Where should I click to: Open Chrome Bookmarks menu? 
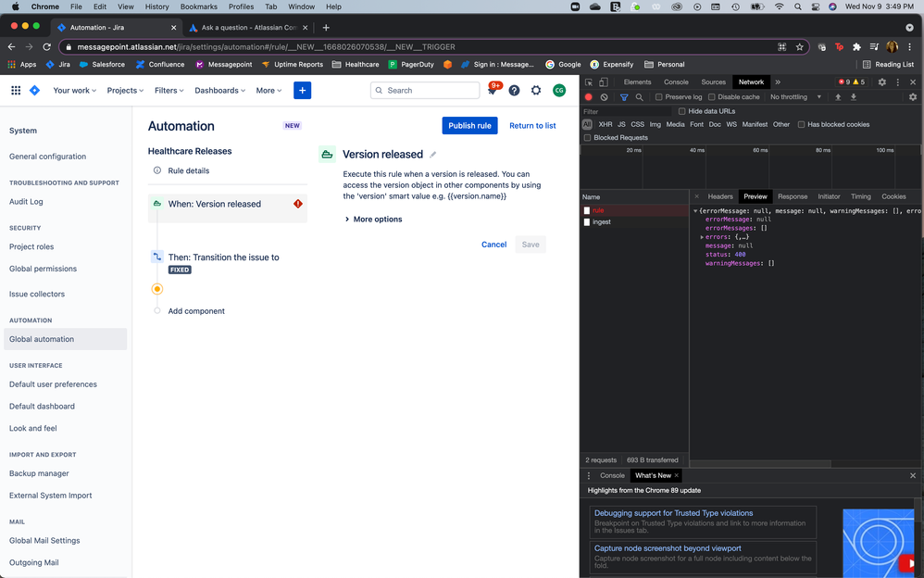198,6
